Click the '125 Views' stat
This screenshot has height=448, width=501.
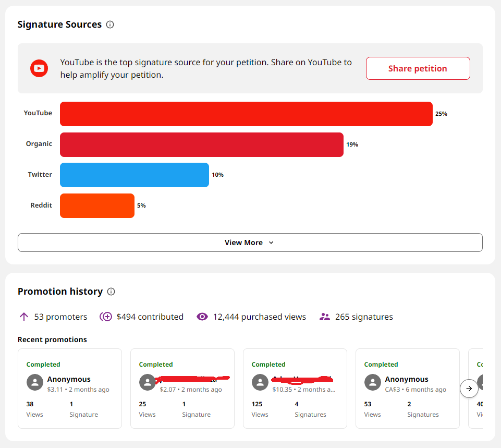point(260,409)
